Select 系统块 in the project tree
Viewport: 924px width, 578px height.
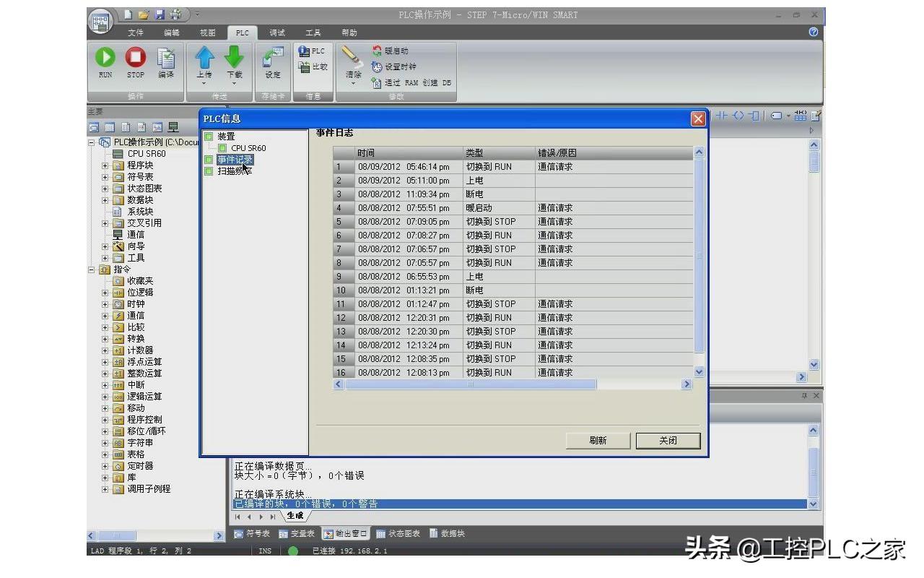[x=140, y=212]
